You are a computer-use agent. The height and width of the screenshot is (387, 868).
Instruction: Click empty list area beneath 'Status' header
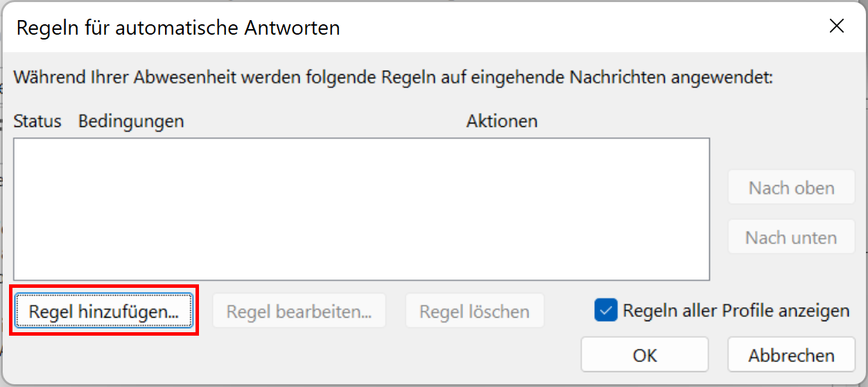(x=42, y=208)
